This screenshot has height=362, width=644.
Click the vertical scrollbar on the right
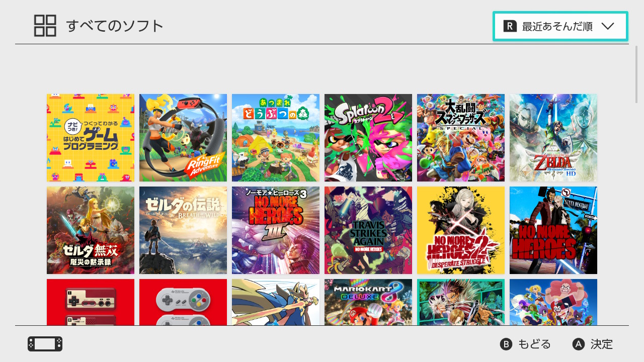tap(636, 74)
